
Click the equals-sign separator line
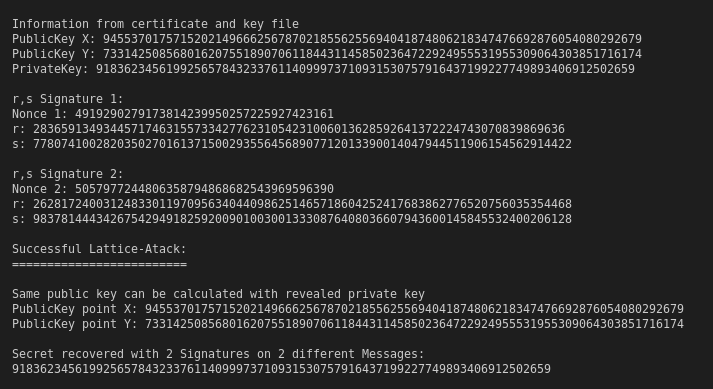[100, 264]
